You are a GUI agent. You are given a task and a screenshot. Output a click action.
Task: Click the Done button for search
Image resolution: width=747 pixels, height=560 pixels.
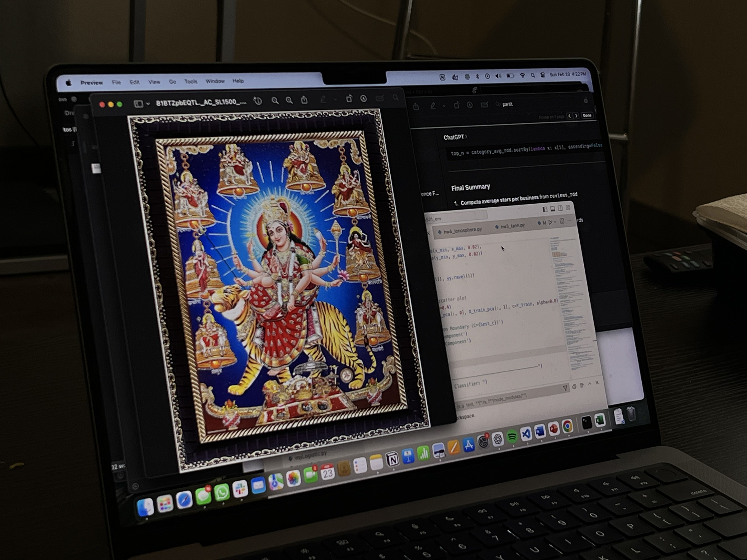click(x=587, y=115)
